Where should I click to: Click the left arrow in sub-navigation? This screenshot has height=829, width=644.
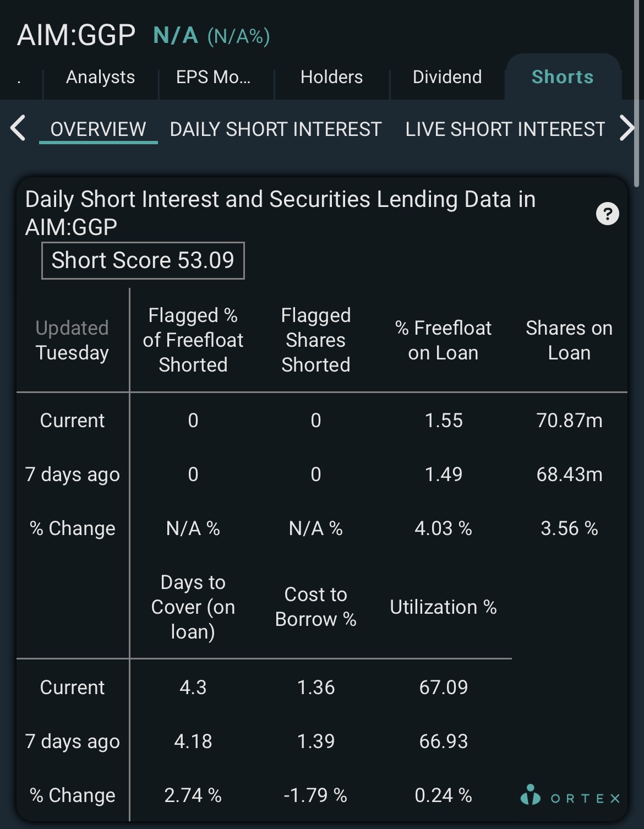tap(18, 128)
